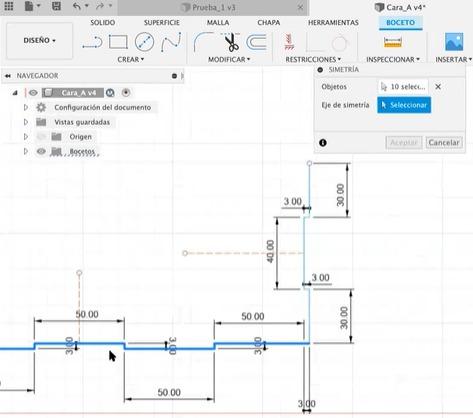The image size is (473, 418).
Task: Select the Circle sketch tool
Action: pos(144,42)
